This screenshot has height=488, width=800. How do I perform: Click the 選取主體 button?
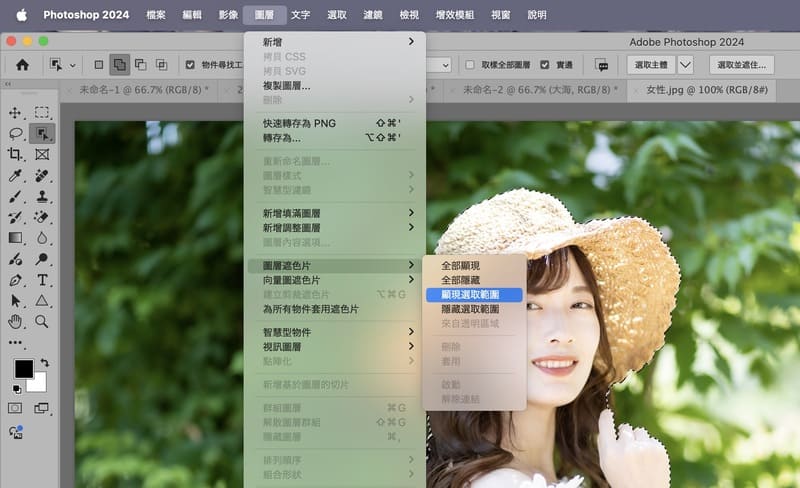(x=651, y=65)
